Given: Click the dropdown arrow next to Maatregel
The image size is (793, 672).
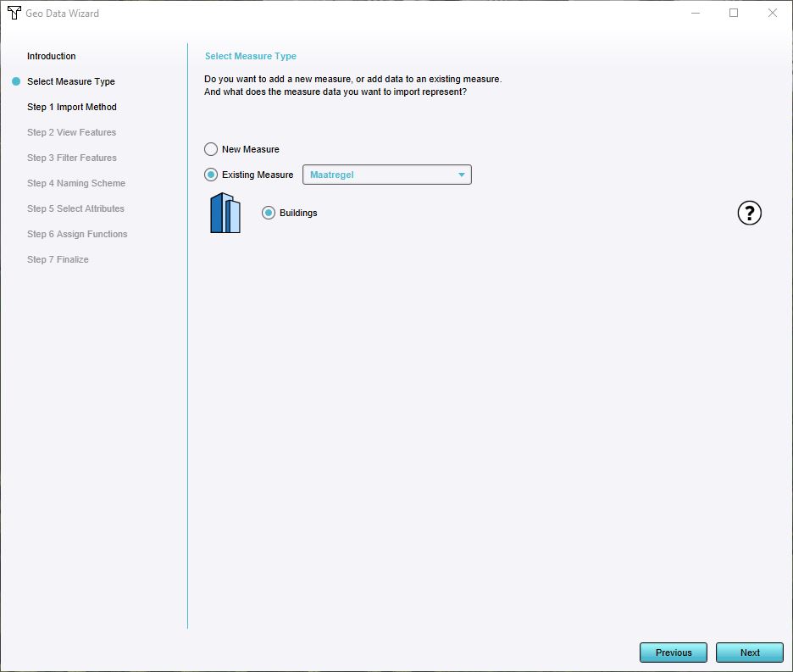Looking at the screenshot, I should click(462, 175).
